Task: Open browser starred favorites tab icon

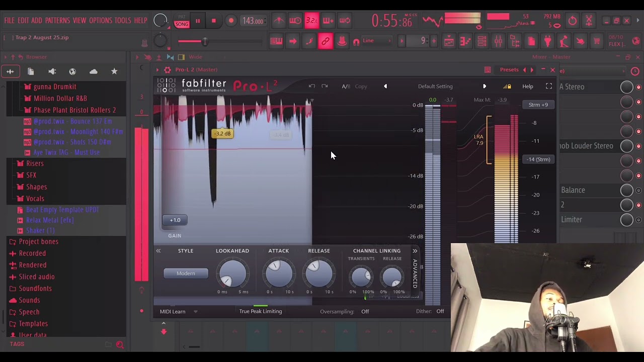Action: click(114, 71)
